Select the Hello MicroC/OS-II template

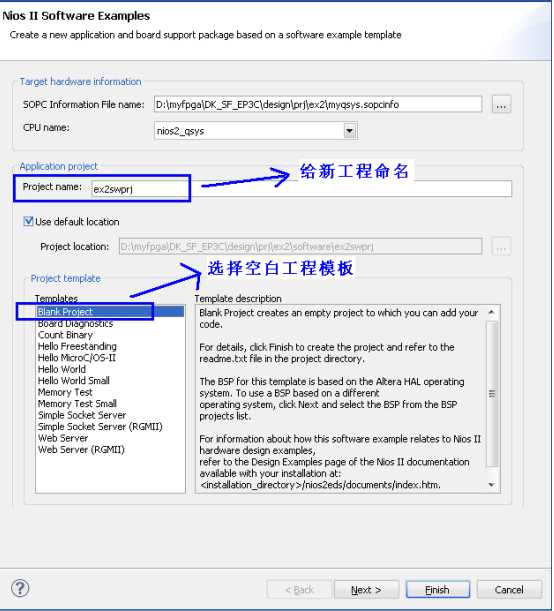[77, 358]
